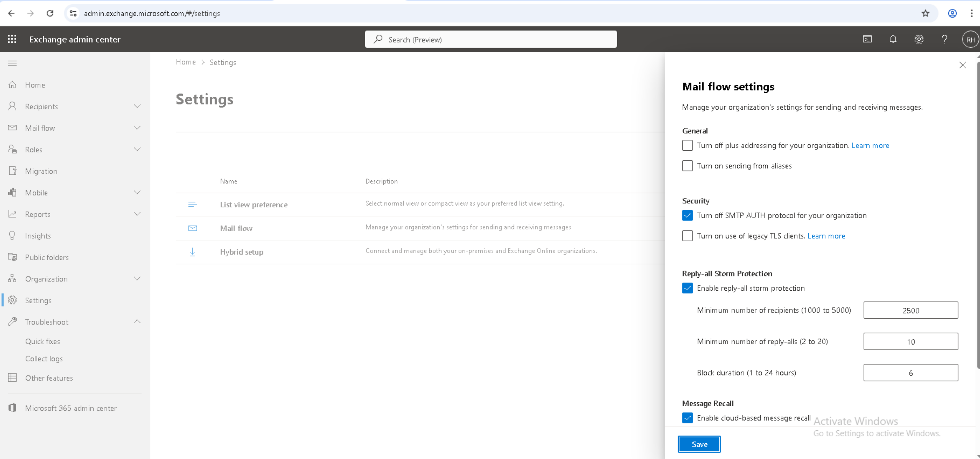Image resolution: width=980 pixels, height=459 pixels.
Task: Open Public folders in sidebar
Action: [47, 257]
